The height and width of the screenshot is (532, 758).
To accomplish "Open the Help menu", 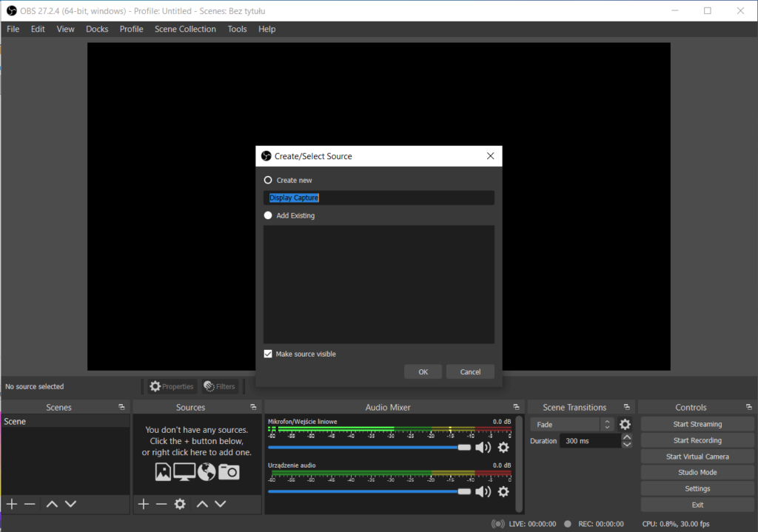I will click(266, 29).
